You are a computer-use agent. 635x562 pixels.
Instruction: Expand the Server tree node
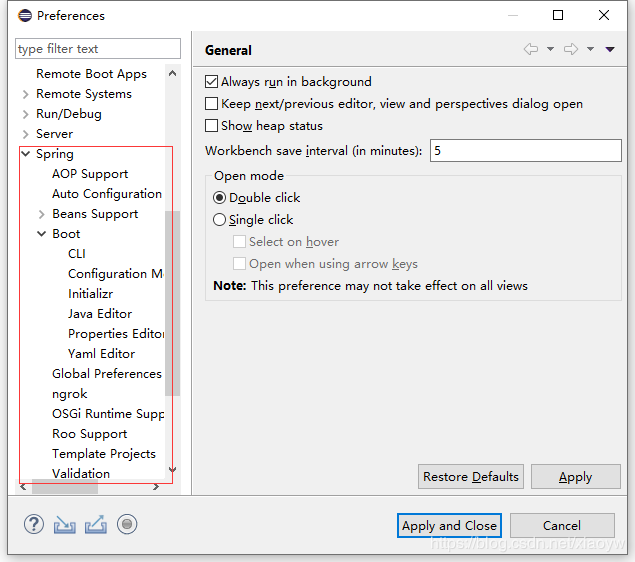[x=26, y=134]
